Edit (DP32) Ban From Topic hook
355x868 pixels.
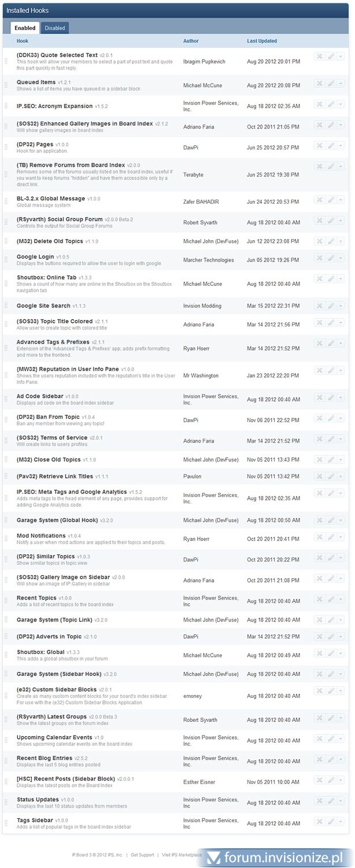331,418
